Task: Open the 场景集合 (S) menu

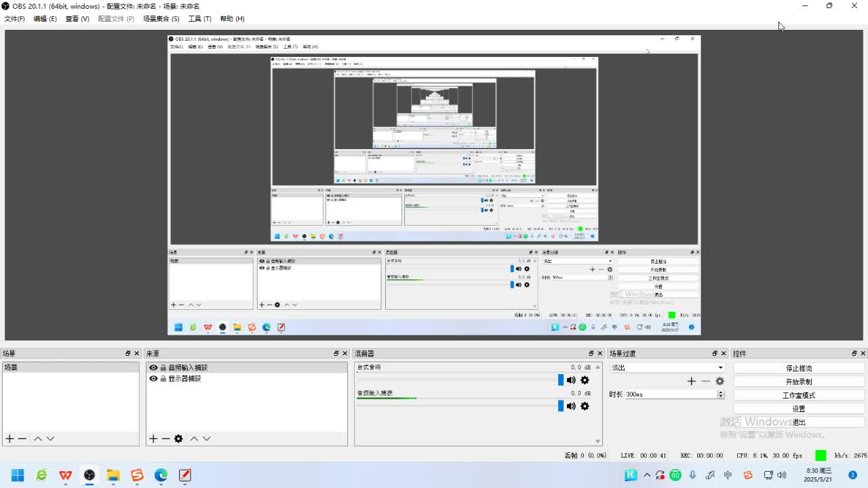Action: pos(161,18)
